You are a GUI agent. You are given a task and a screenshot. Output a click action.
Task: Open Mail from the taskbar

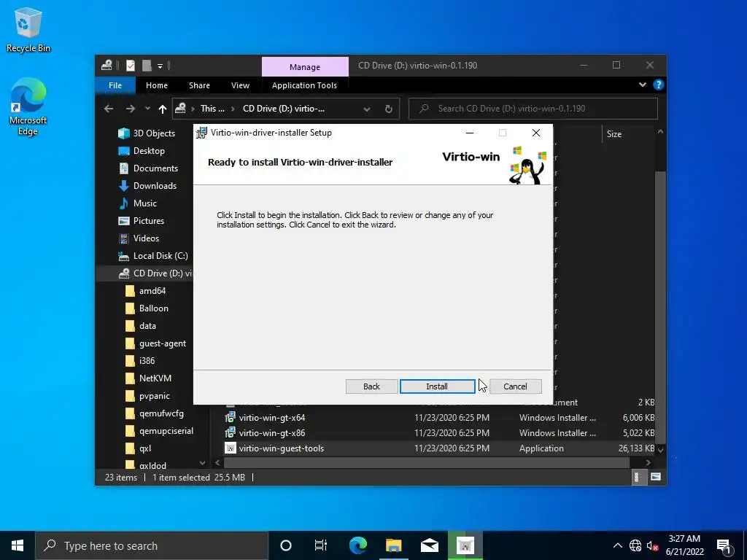point(430,545)
